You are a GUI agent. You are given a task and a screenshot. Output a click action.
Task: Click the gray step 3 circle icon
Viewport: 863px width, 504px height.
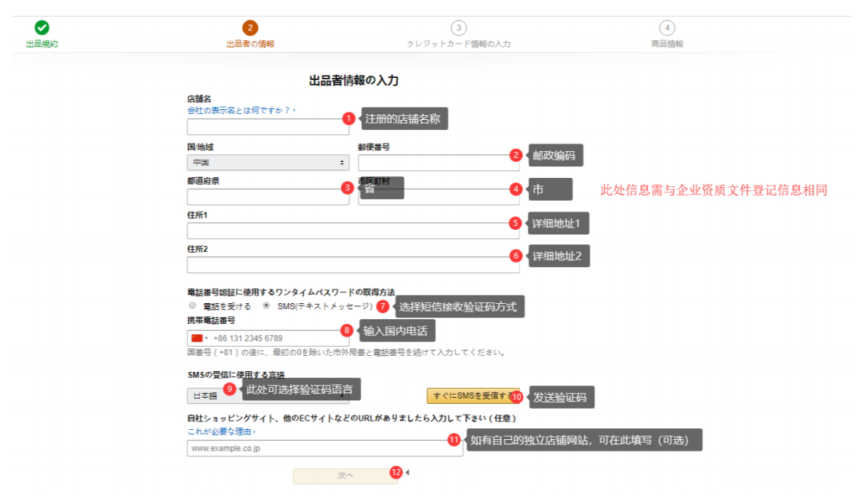[459, 27]
